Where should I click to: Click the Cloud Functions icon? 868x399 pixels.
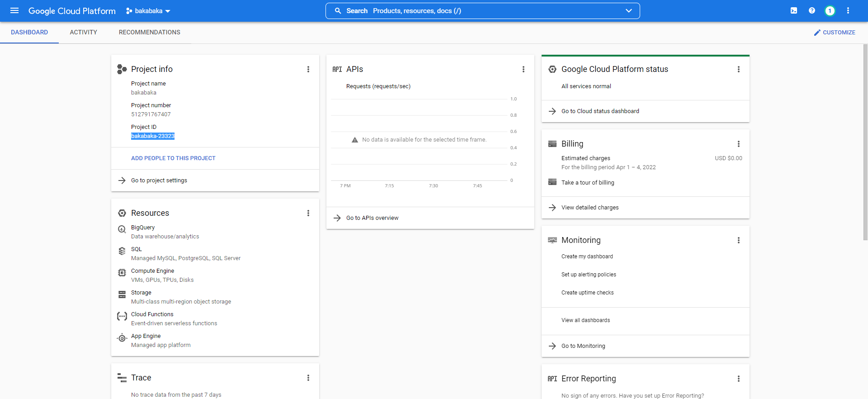click(122, 316)
